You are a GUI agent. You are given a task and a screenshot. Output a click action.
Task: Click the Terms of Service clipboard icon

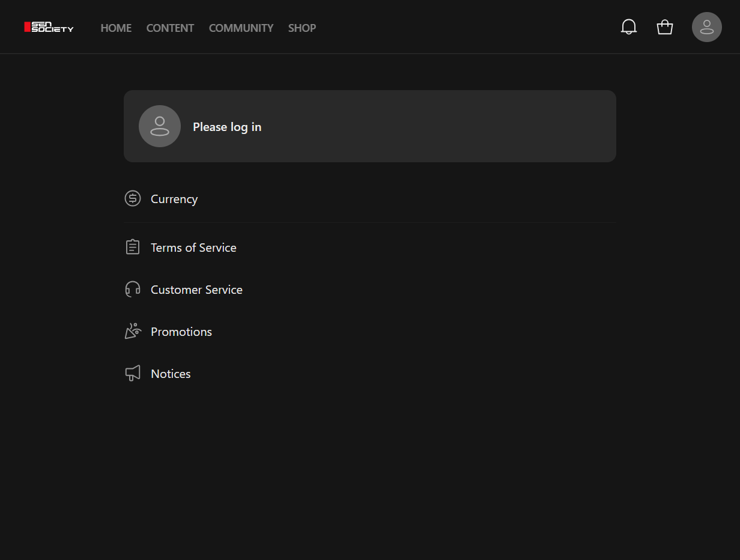(133, 247)
